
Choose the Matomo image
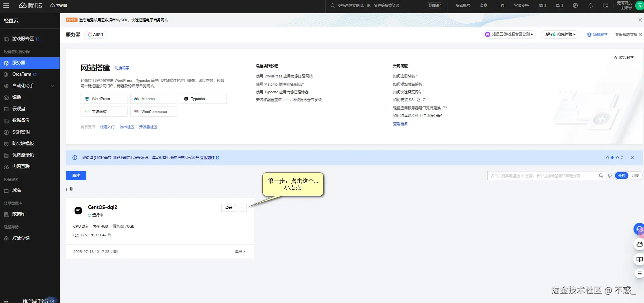click(x=154, y=99)
